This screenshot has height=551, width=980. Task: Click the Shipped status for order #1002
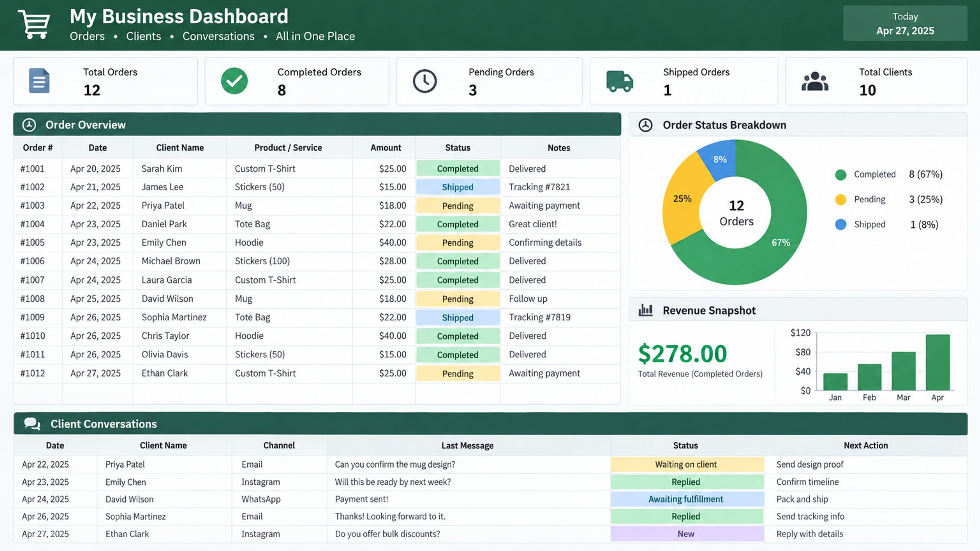tap(458, 187)
